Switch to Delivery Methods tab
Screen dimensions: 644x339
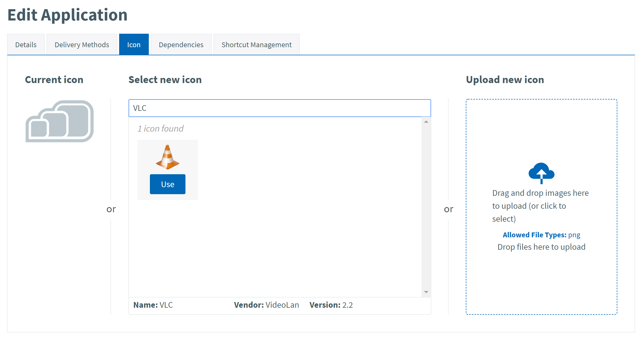point(82,44)
